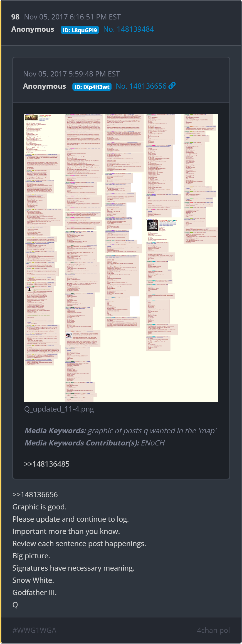
Task: Click the ID: L8quGPI9 badge
Action: [80, 30]
